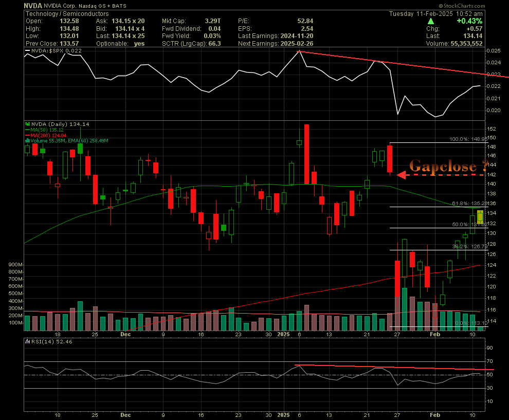
Task: Click the EPS value 2.54
Action: pyautogui.click(x=307, y=29)
